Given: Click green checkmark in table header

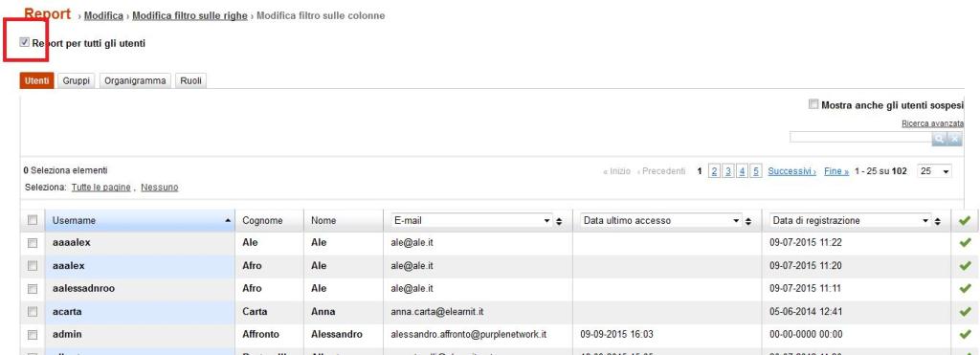Looking at the screenshot, I should [x=965, y=221].
